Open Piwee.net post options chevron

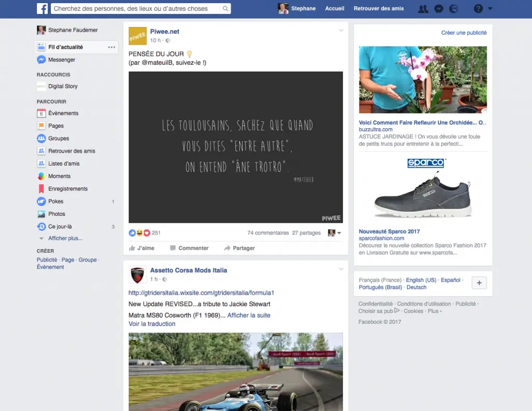point(341,31)
